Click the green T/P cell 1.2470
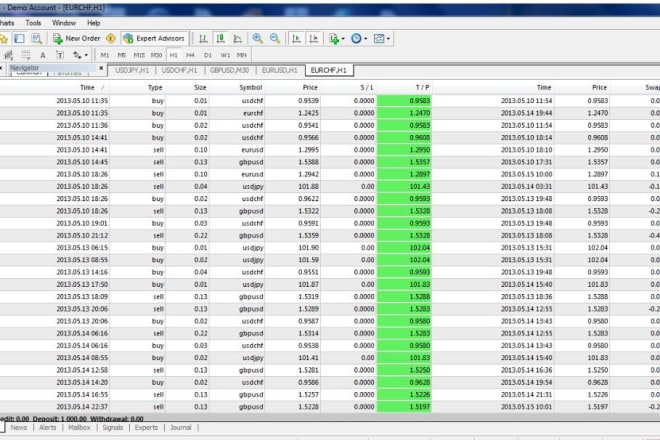660x440 pixels. (404, 113)
